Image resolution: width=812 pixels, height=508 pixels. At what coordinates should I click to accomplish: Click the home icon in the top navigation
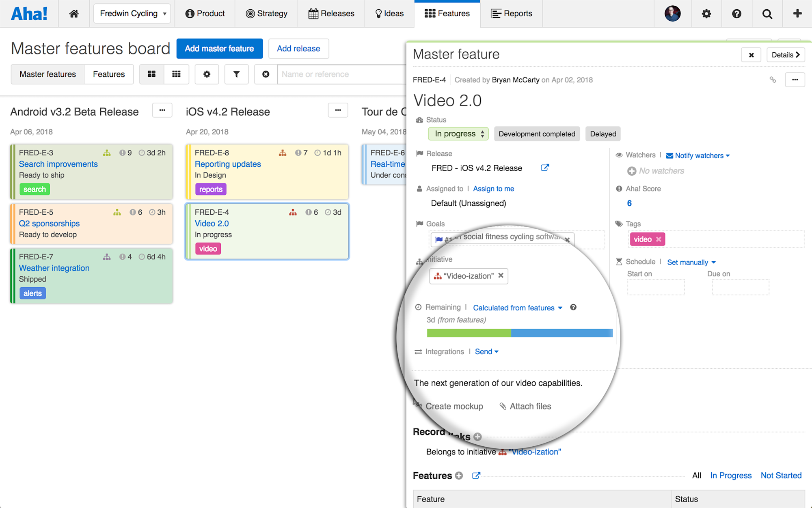tap(73, 13)
